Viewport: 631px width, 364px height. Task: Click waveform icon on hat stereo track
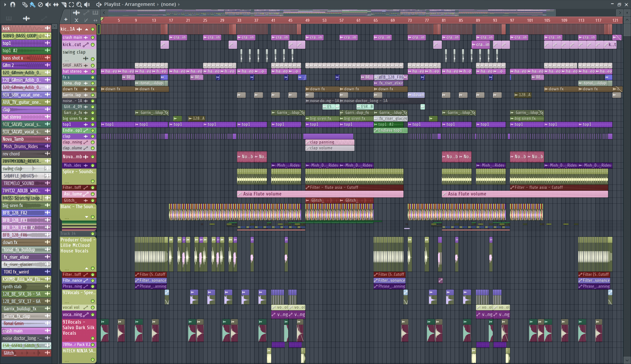coord(86,72)
